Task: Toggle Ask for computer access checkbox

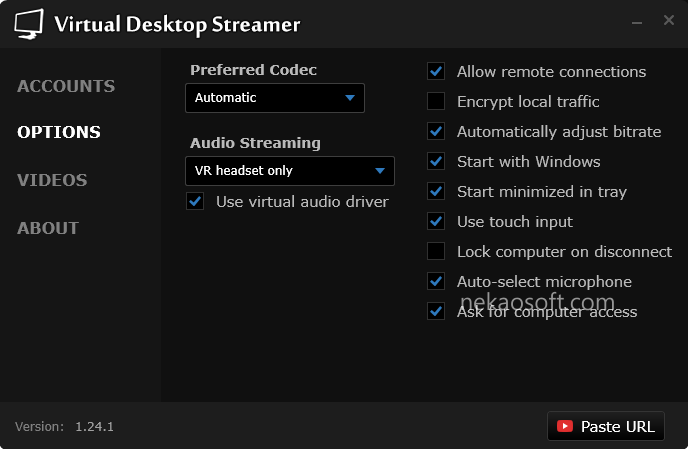Action: 436,311
